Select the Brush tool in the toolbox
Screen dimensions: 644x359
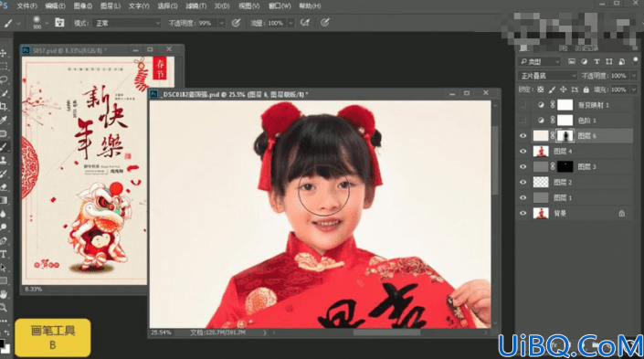[4, 147]
